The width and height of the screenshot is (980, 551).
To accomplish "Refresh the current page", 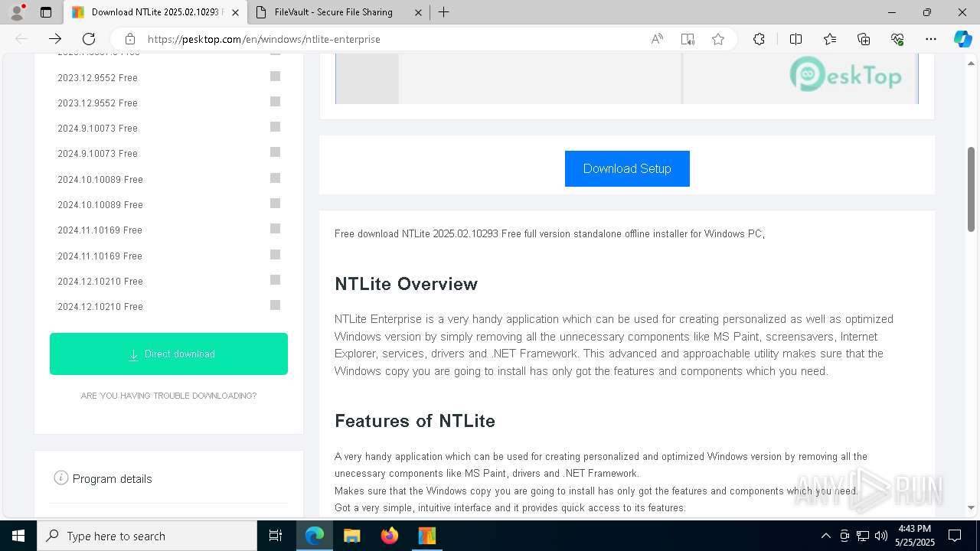I will coord(89,39).
